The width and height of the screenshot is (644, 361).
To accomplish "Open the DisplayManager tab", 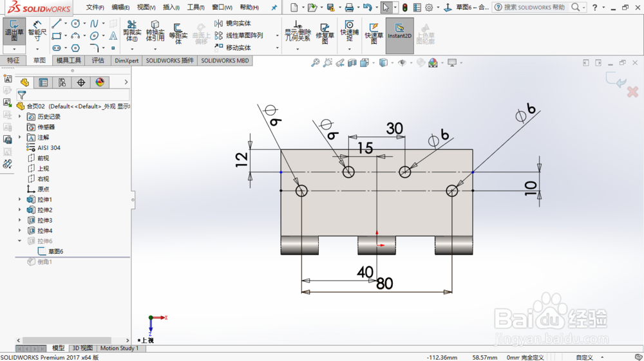I will 100,82.
